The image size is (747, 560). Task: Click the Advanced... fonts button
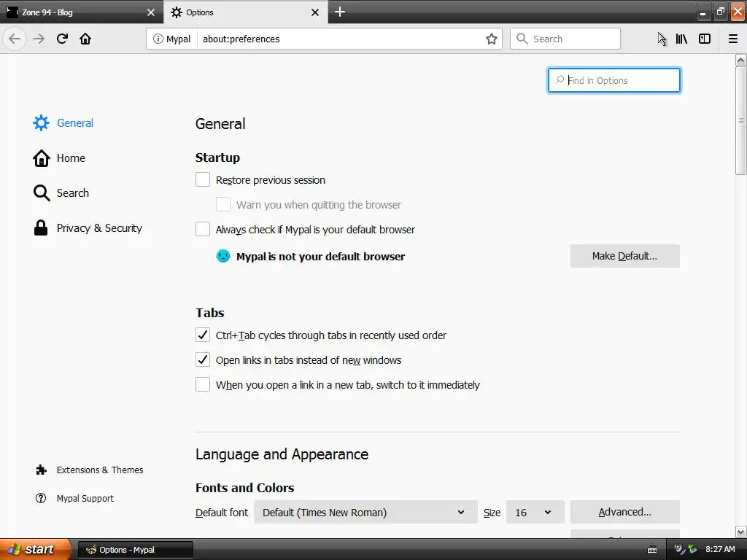624,512
